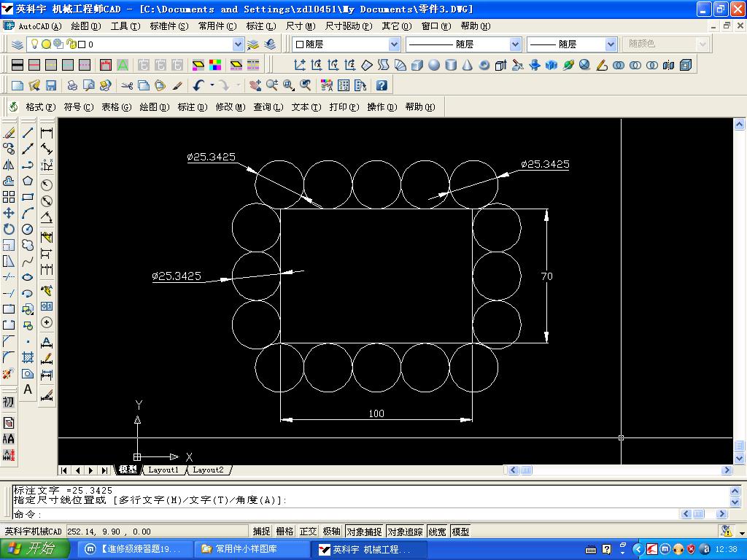747x560 pixels.
Task: Select the Angular dimension tool
Action: click(x=47, y=217)
